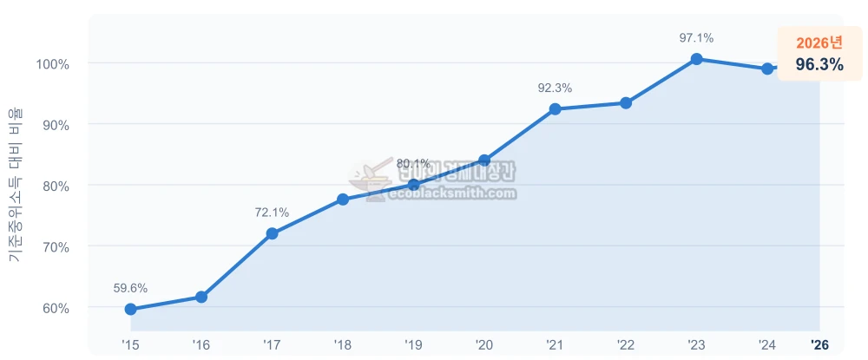Screen dimensions: 868x360
Task: Select the 97.1% data value label
Action: point(697,38)
